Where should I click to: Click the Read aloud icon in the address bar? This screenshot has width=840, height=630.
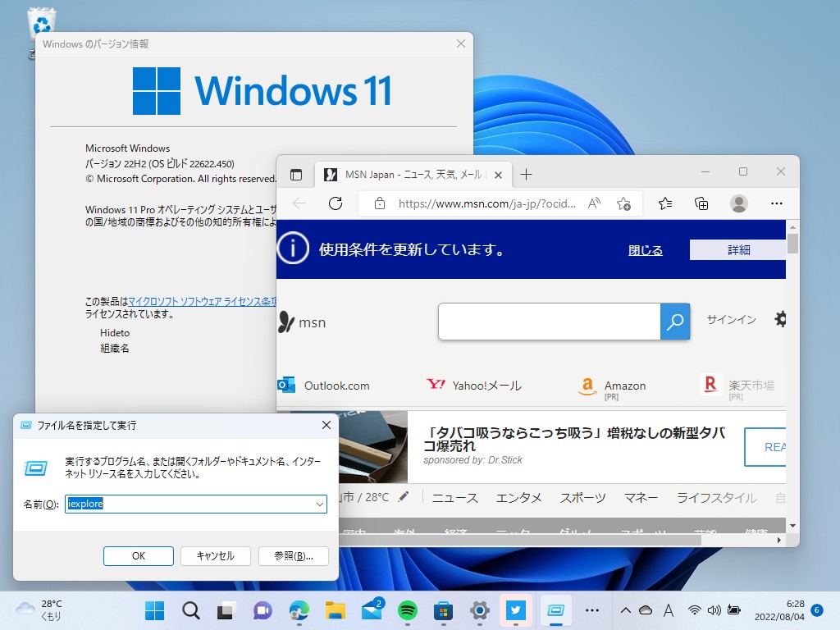594,203
